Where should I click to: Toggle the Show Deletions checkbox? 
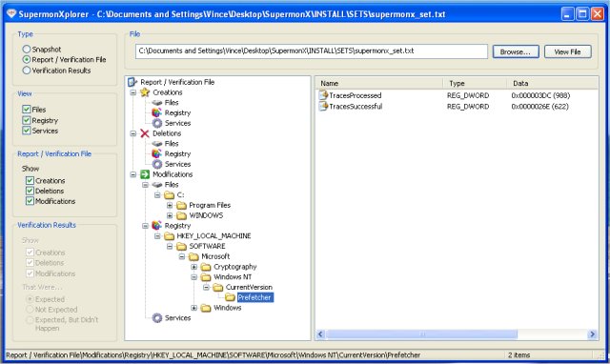tap(30, 191)
